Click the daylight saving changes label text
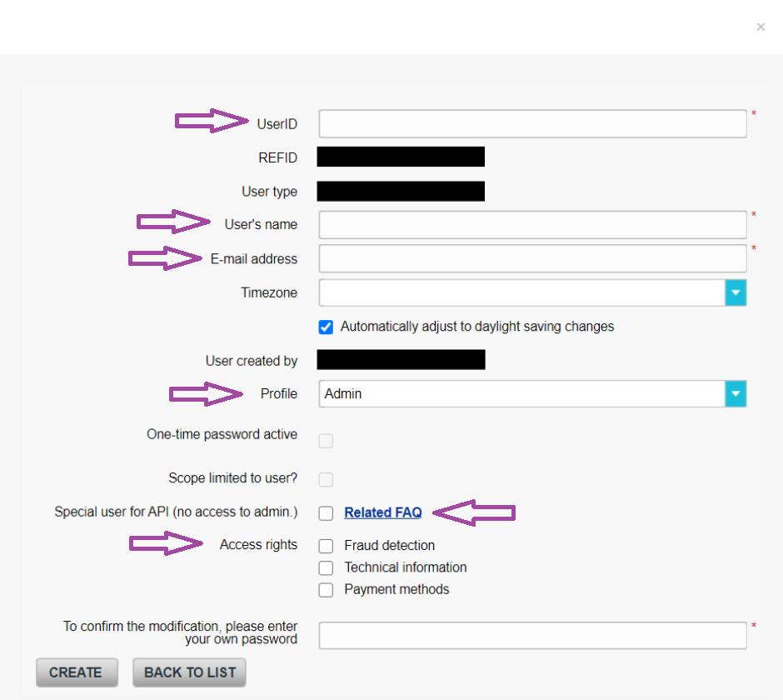Screen dimensions: 783x700 pos(477,327)
